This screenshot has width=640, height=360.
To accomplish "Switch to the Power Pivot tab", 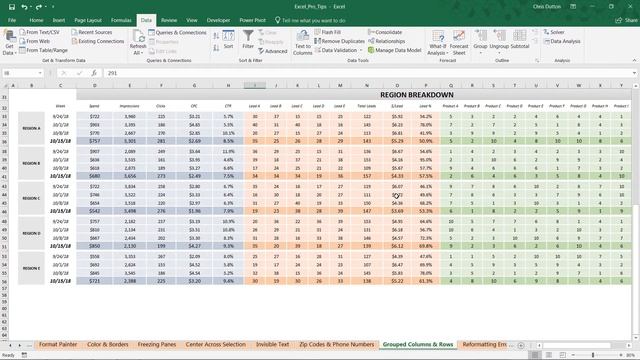I will point(252,20).
